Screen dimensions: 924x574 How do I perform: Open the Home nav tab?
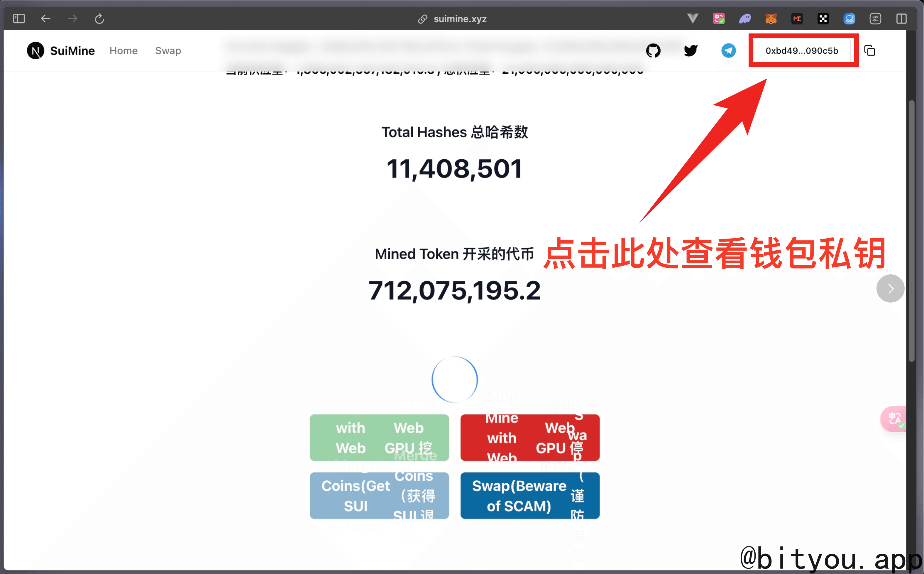(123, 50)
